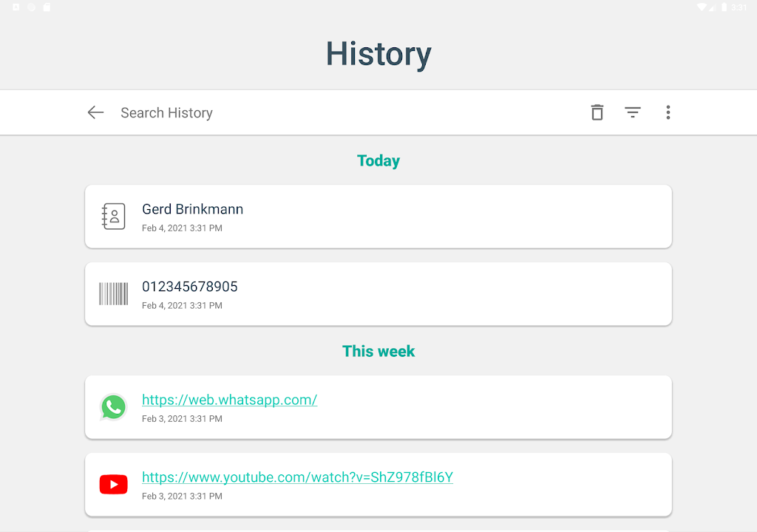Go back using the arrow icon
The width and height of the screenshot is (757, 532).
click(95, 112)
